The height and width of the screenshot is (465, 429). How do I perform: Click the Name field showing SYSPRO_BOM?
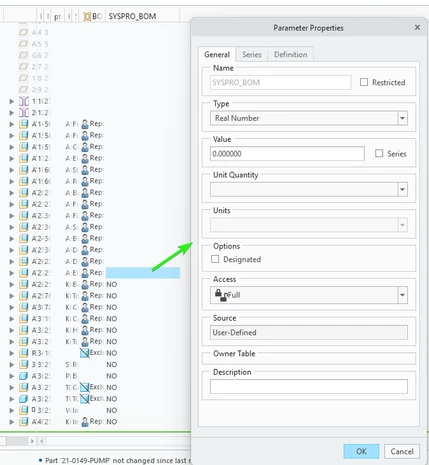(x=280, y=82)
